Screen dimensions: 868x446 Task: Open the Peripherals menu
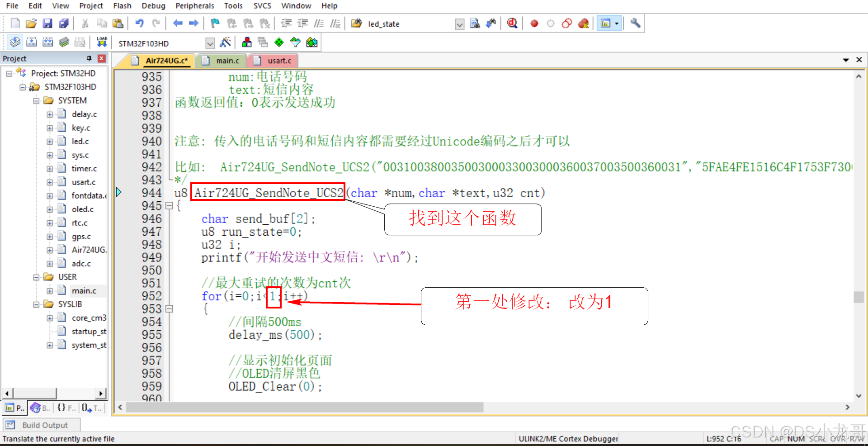click(x=195, y=6)
